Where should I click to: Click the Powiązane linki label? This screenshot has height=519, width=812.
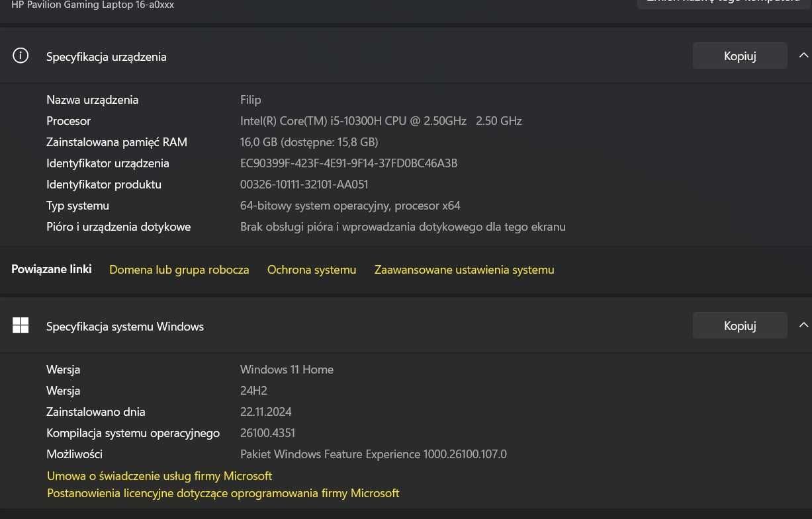pyautogui.click(x=52, y=269)
